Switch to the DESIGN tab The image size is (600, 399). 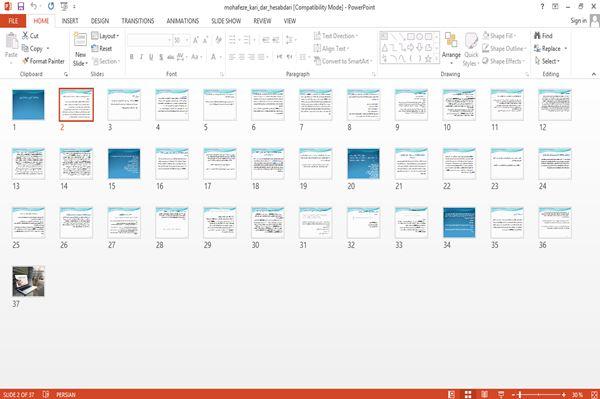pyautogui.click(x=100, y=21)
